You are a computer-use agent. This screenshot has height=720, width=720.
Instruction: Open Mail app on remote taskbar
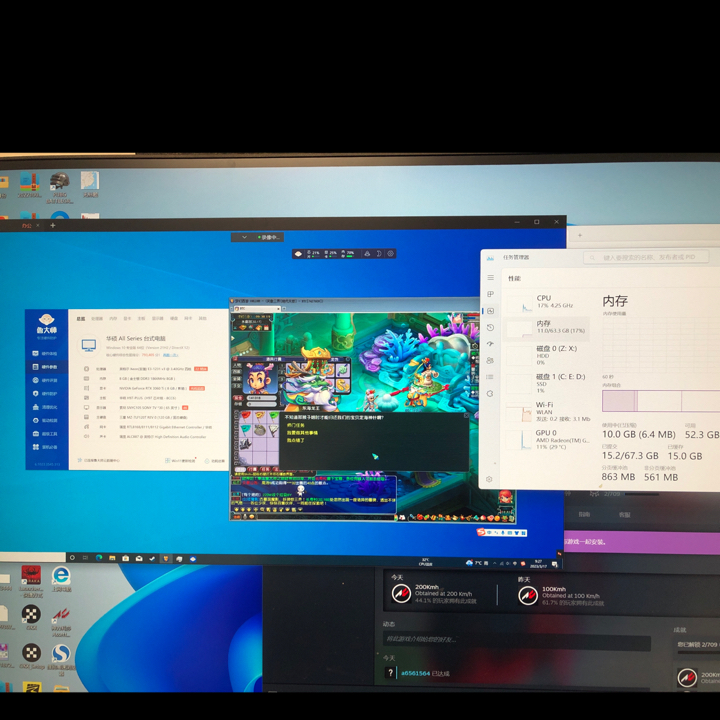coord(139,558)
